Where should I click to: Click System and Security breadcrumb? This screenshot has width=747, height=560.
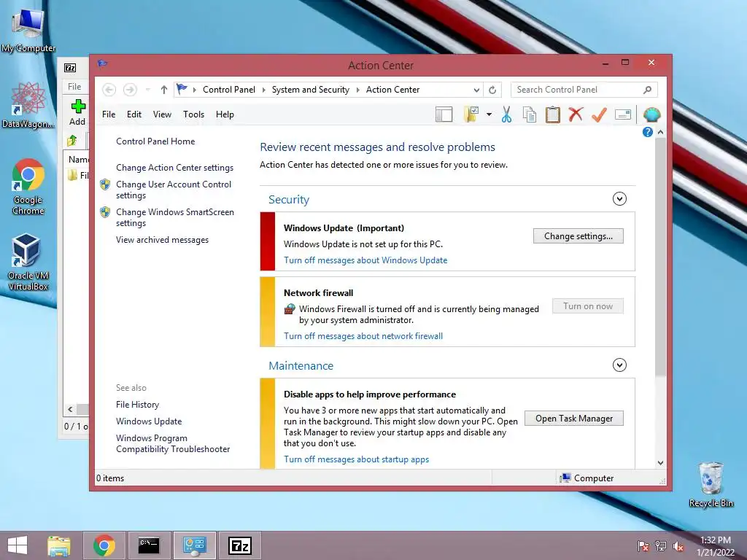tap(311, 90)
